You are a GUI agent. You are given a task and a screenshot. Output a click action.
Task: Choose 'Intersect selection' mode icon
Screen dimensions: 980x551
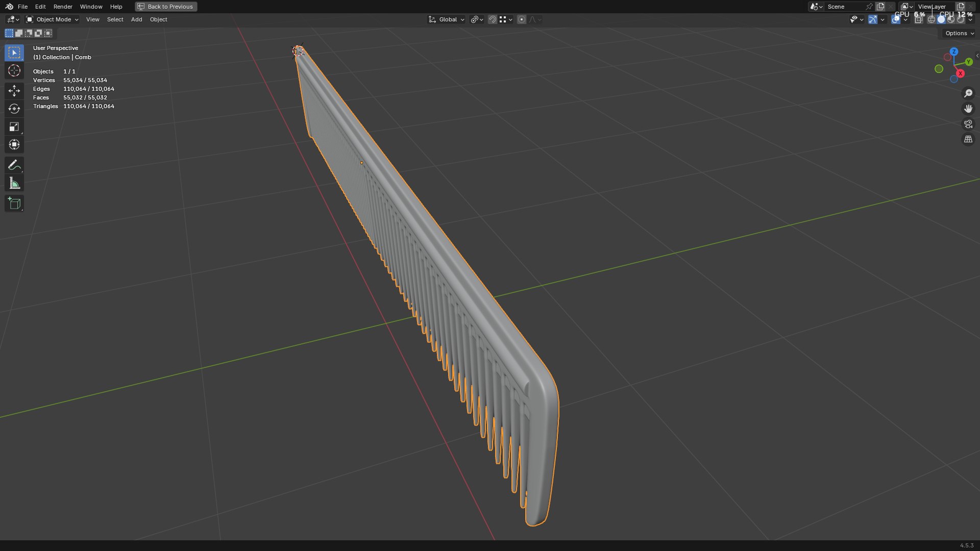[x=48, y=33]
